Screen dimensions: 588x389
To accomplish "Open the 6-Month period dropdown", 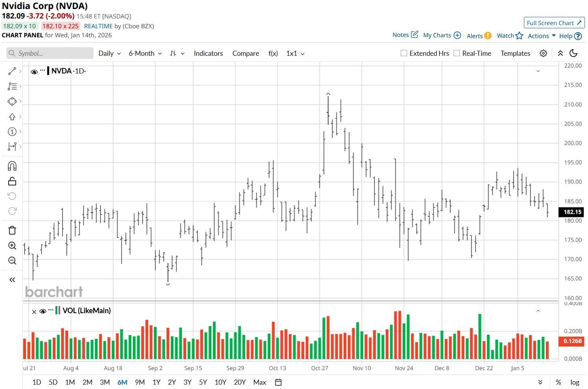I will coord(145,53).
